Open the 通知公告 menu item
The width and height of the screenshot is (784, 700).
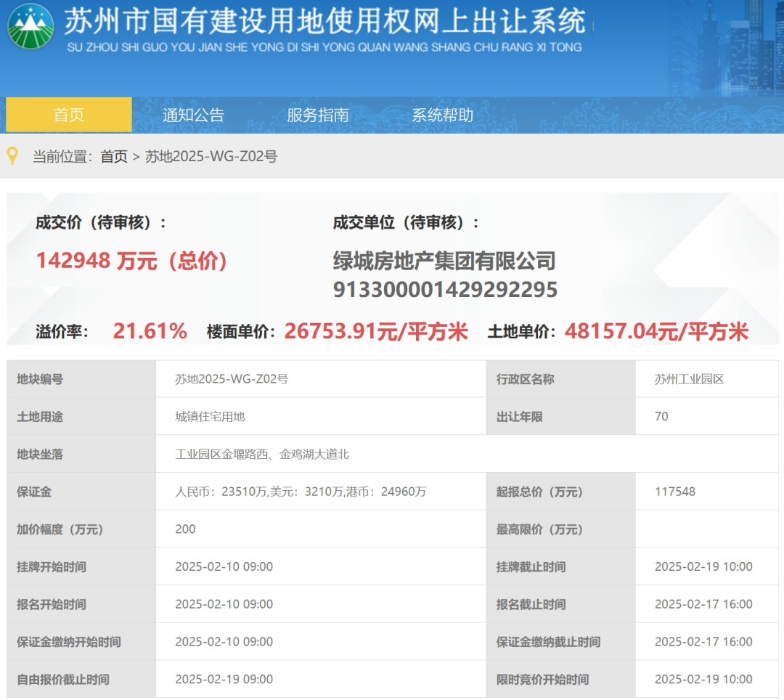click(193, 115)
